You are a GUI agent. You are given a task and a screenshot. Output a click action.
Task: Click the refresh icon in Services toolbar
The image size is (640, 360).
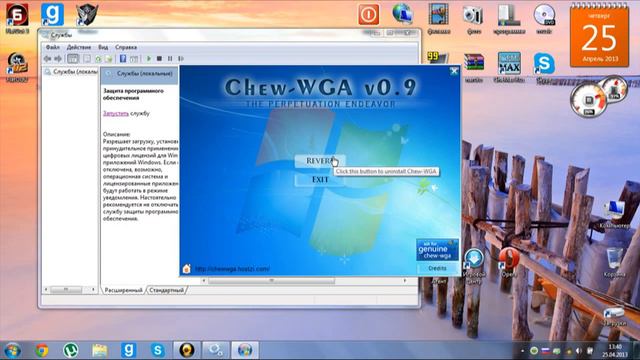[x=98, y=59]
